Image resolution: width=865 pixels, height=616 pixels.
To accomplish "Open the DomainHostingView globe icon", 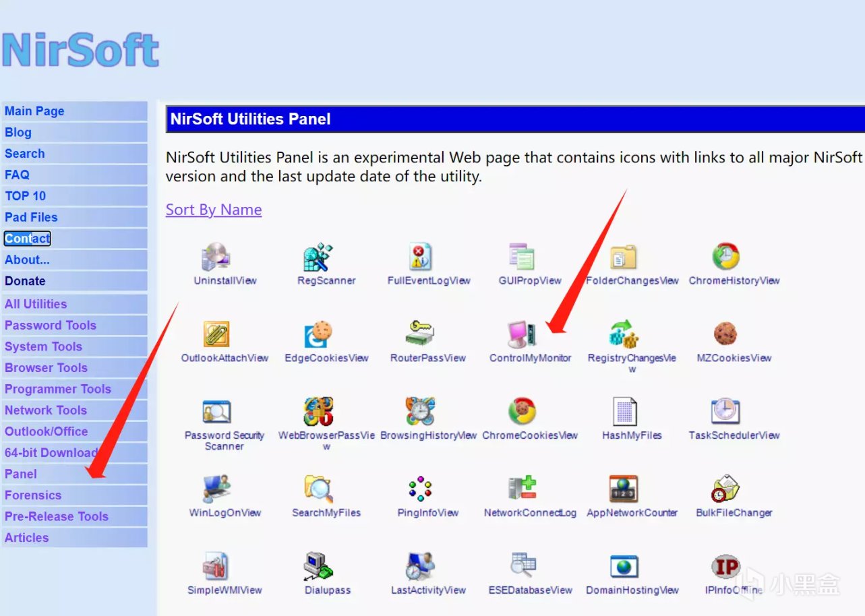I will tap(624, 566).
